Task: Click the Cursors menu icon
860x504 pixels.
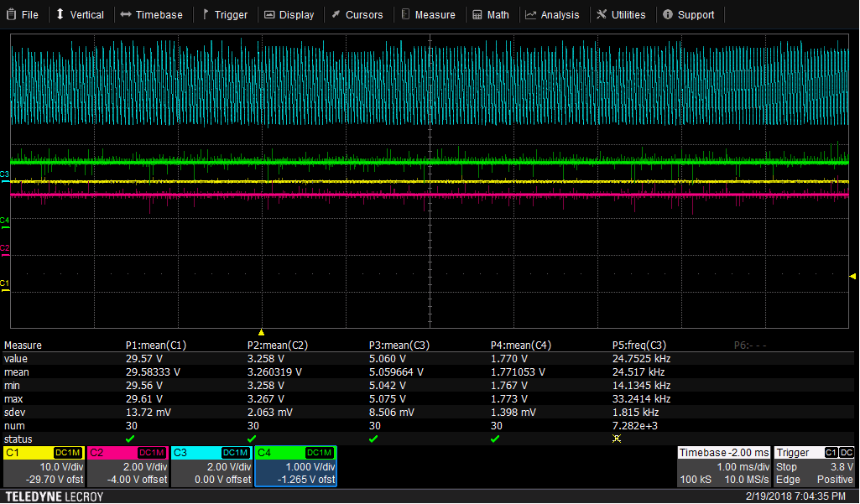Action: coord(336,14)
